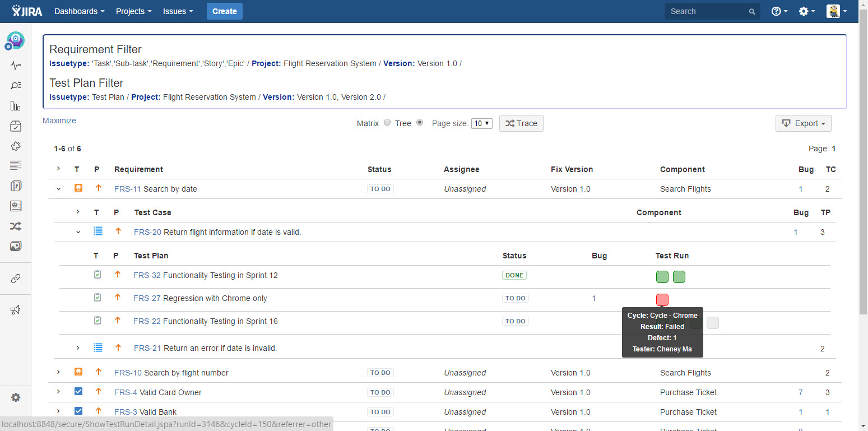Select the Matrix view radio button
The width and height of the screenshot is (868, 431).
click(387, 123)
